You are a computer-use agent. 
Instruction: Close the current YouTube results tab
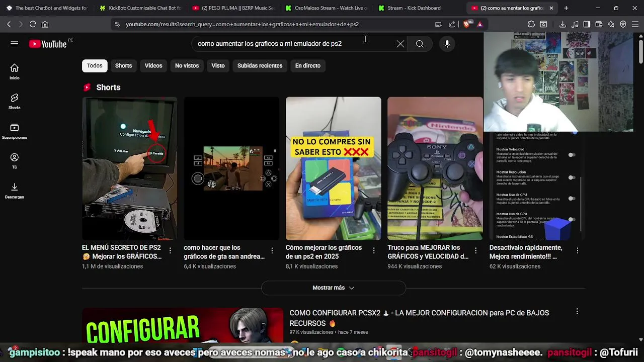(551, 8)
